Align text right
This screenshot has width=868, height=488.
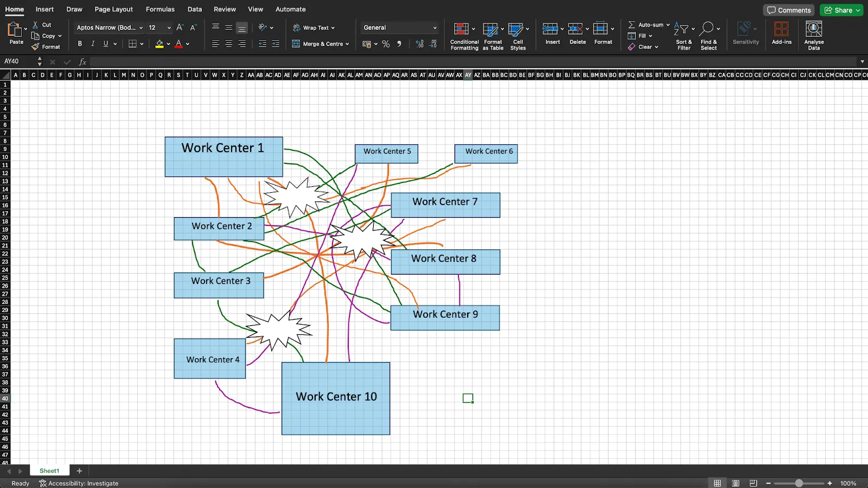point(242,44)
